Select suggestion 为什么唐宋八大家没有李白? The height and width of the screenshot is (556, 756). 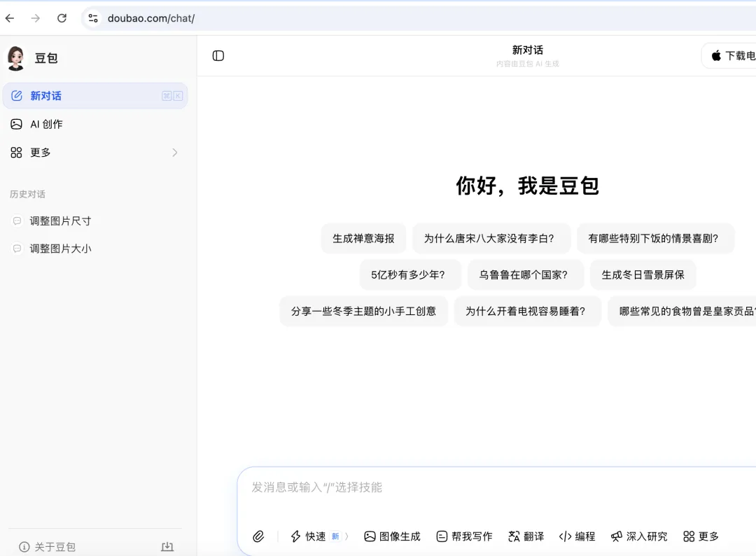click(x=491, y=238)
